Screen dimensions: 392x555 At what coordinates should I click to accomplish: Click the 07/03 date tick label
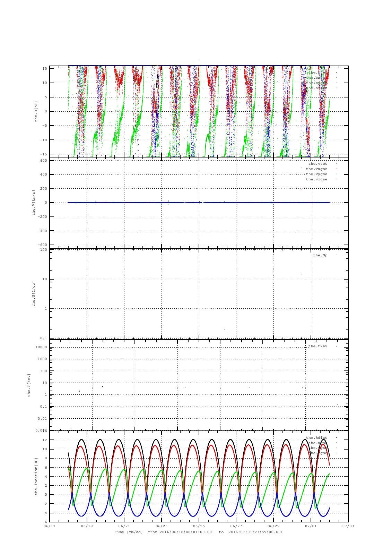tap(348, 526)
